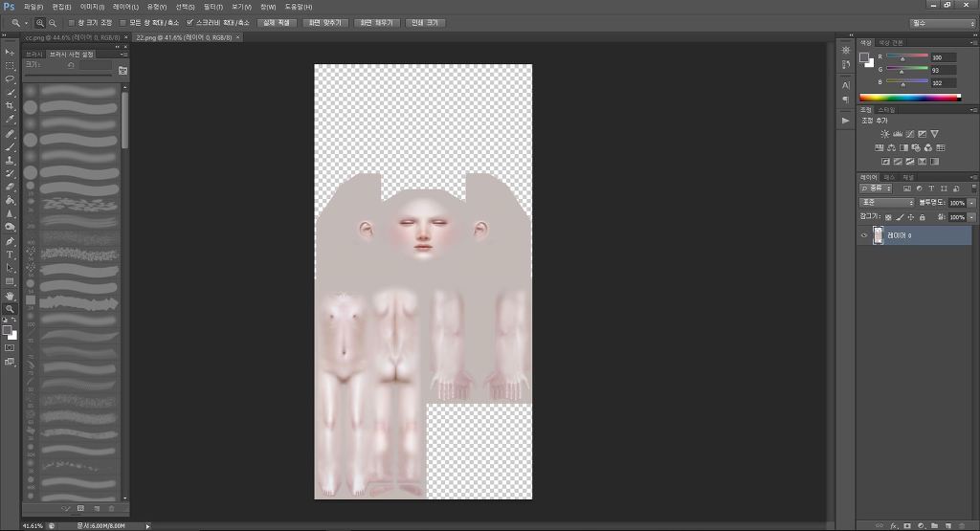
Task: Expand the layer opacity 100% dropdown arrow
Action: 972,203
